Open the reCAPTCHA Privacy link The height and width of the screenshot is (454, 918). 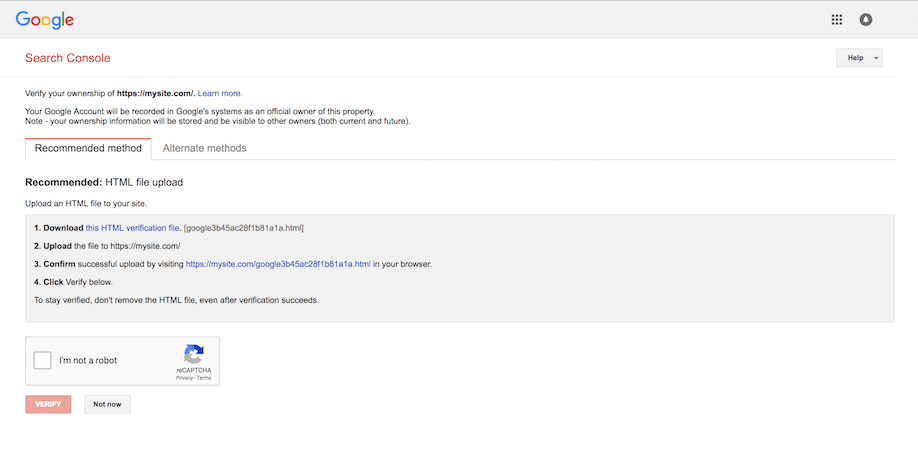pyautogui.click(x=184, y=378)
